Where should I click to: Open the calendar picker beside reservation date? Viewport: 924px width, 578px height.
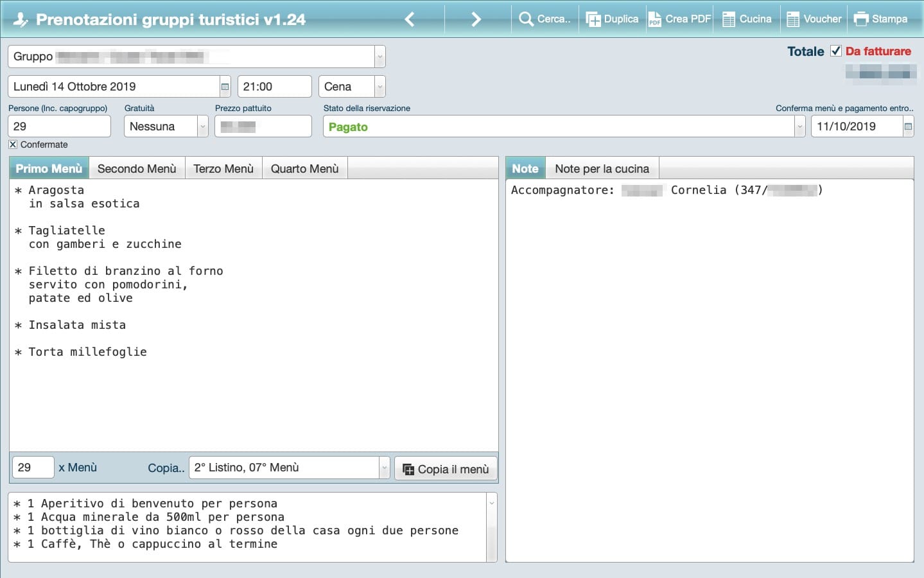coord(225,87)
